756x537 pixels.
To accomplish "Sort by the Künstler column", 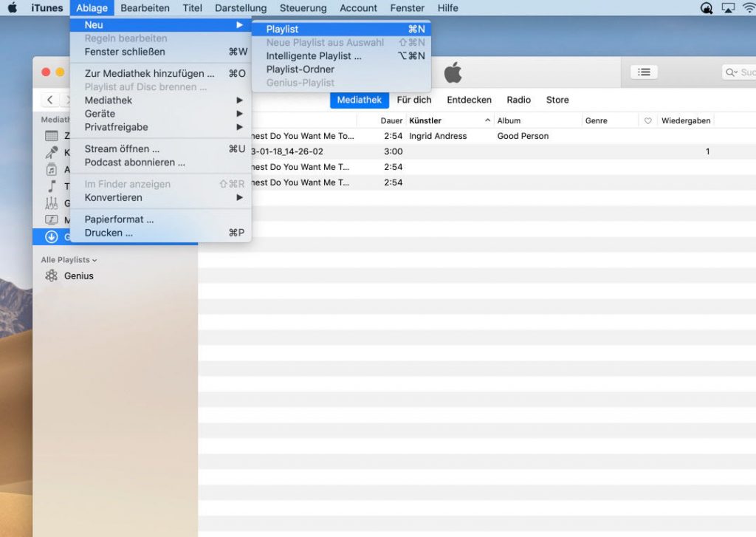I will 425,120.
